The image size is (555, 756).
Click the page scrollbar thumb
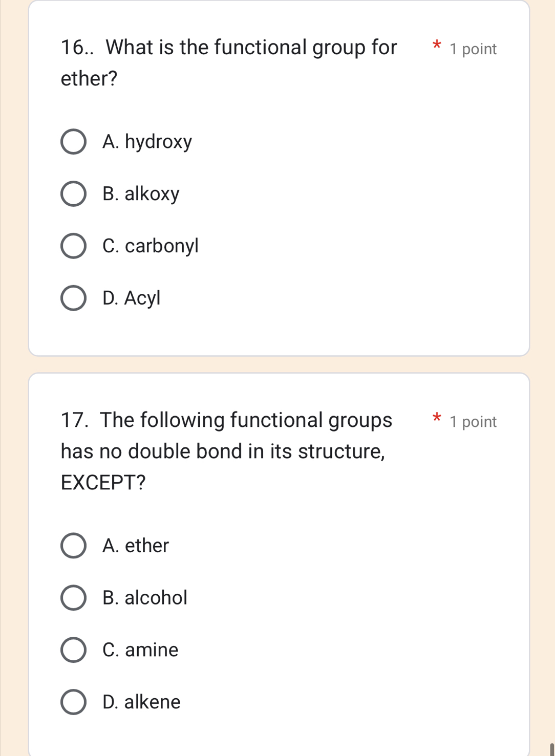[x=552, y=749]
